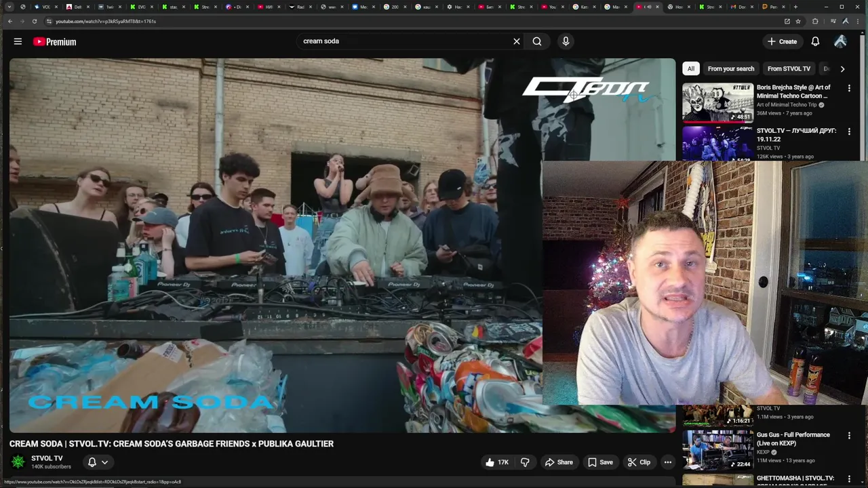The image size is (868, 488).
Task: Open Chrome profile avatar in toolbar
Action: pos(845,21)
